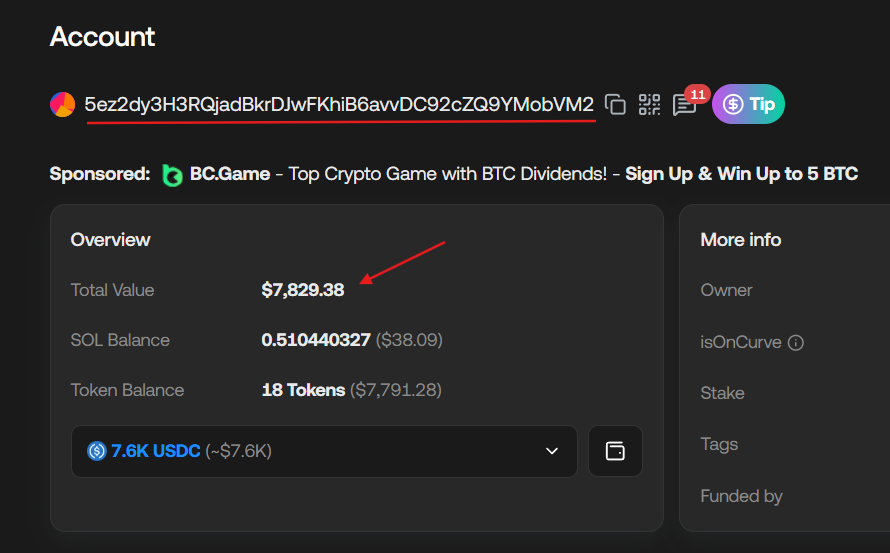
Task: Show the address QR code
Action: coord(649,104)
